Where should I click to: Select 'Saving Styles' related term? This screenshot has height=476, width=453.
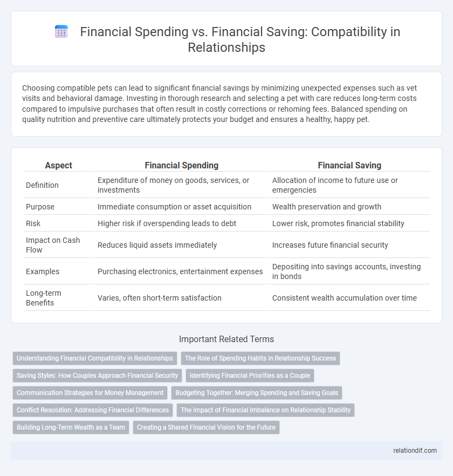[x=97, y=375]
